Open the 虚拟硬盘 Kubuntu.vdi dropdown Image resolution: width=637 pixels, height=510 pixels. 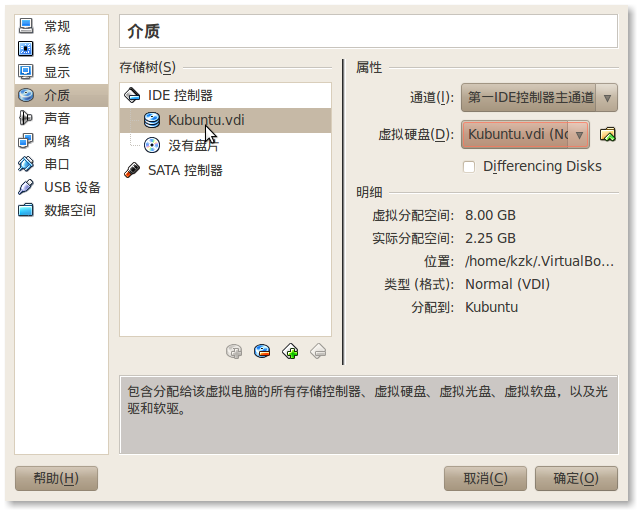(525, 134)
